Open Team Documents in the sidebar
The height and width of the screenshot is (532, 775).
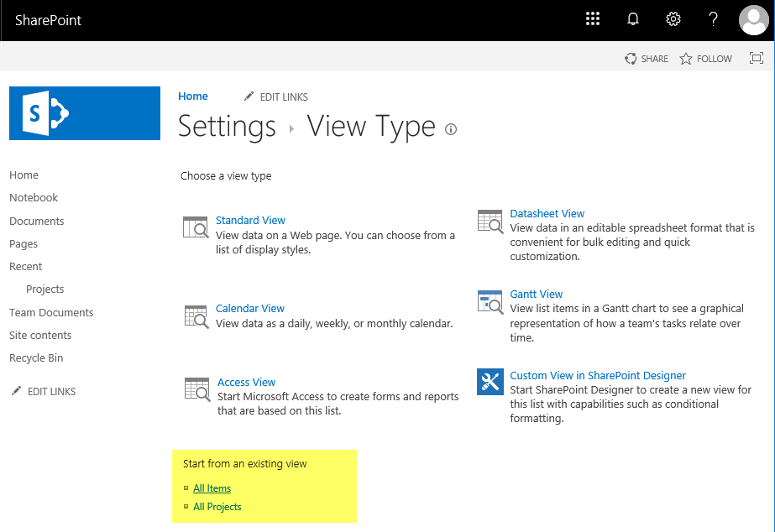point(51,313)
